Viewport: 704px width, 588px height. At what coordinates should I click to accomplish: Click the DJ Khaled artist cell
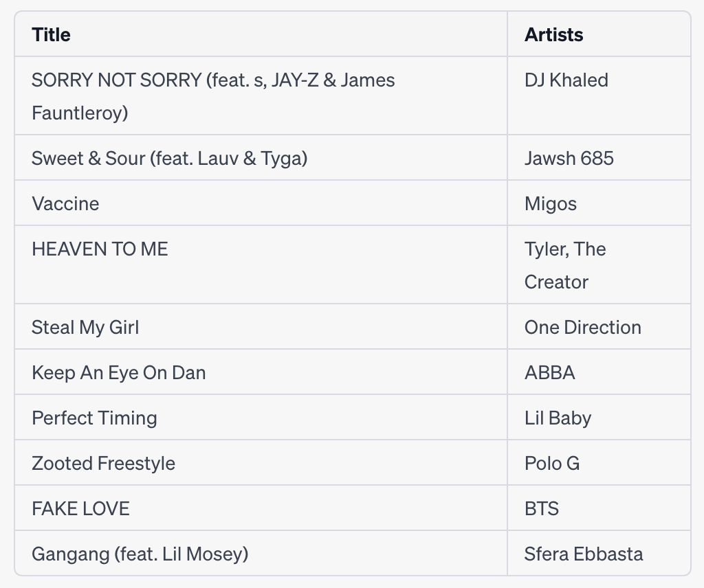(566, 80)
